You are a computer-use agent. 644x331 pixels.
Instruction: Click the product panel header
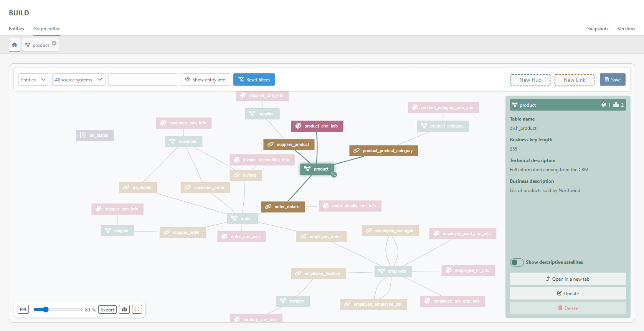tap(568, 105)
